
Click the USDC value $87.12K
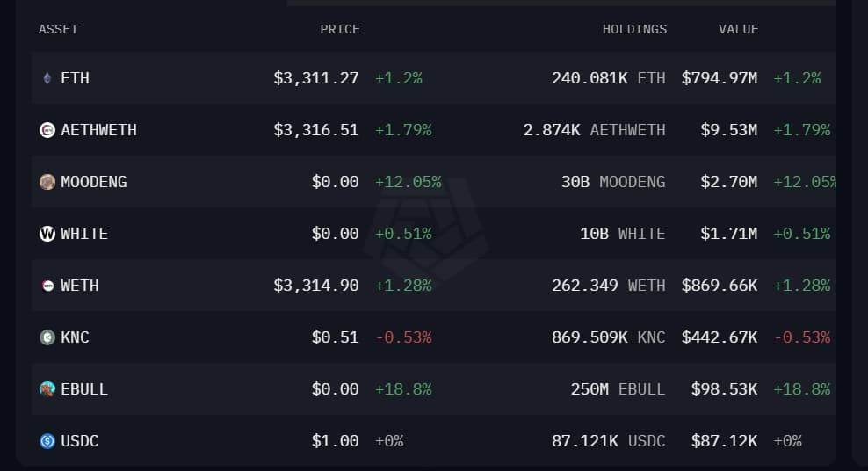pyautogui.click(x=724, y=441)
